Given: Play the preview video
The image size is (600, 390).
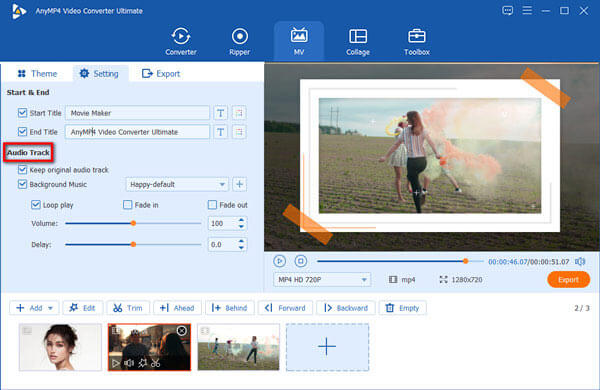Looking at the screenshot, I should coord(280,261).
